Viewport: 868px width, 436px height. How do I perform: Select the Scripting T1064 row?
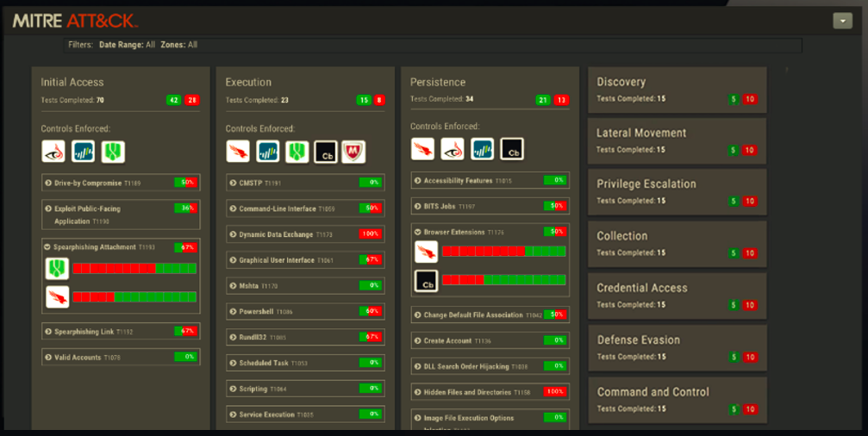306,389
